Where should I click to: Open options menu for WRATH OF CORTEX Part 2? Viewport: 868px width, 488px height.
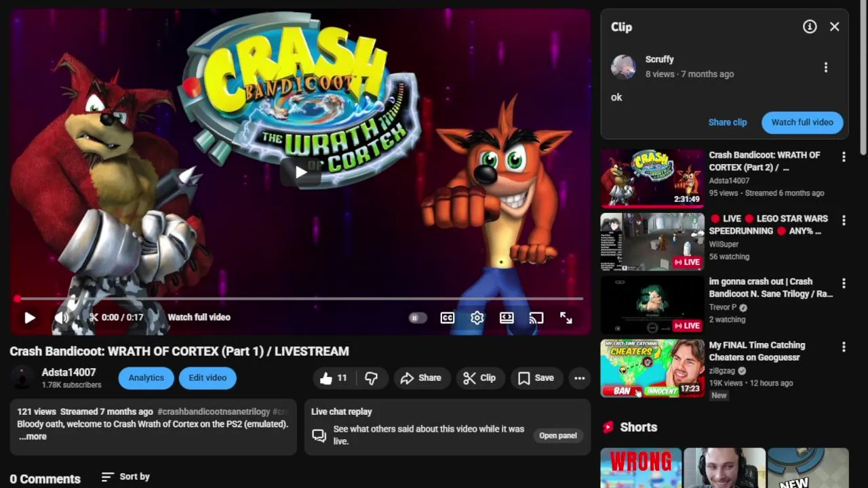pyautogui.click(x=844, y=157)
